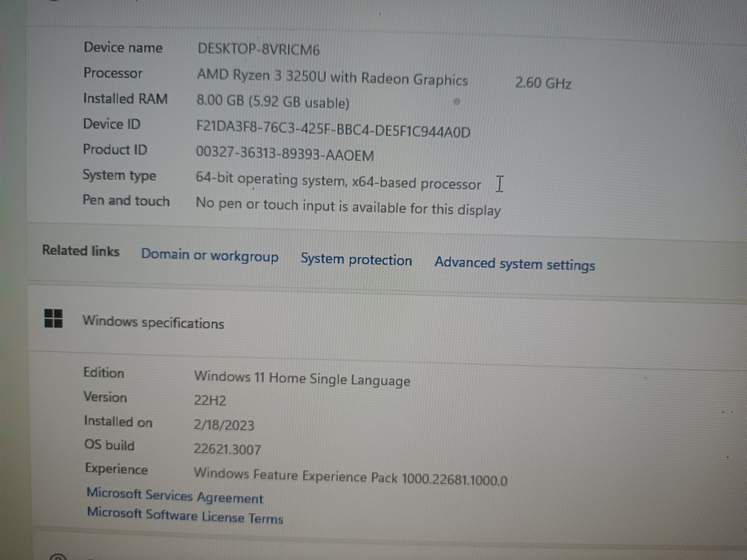The width and height of the screenshot is (747, 560).
Task: Click the Processor label
Action: tap(113, 73)
